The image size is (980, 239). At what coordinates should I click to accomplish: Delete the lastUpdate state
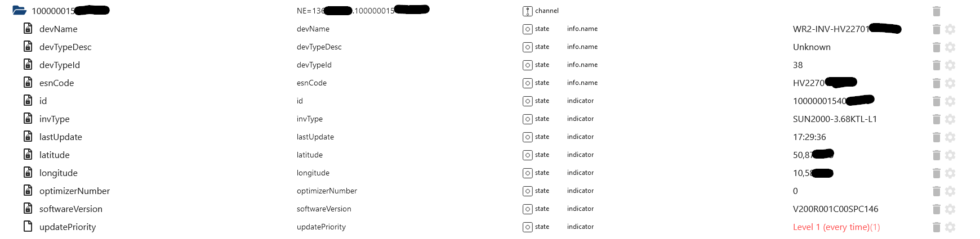[936, 137]
